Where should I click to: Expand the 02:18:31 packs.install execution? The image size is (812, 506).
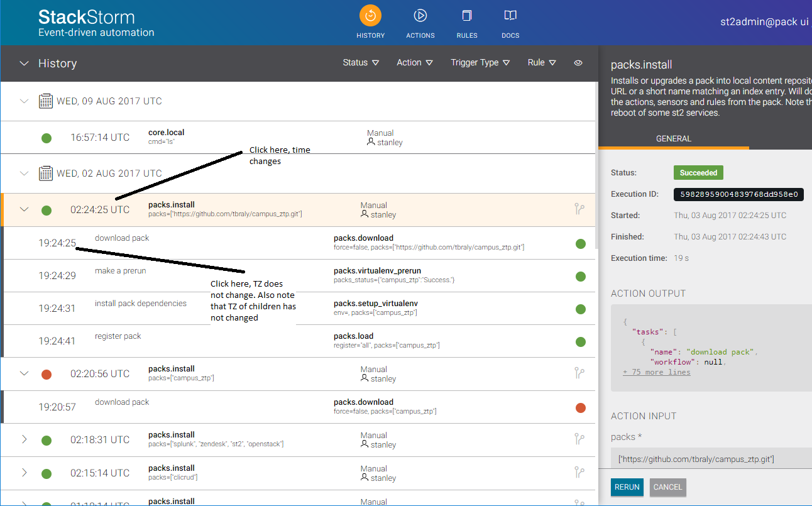pyautogui.click(x=24, y=439)
